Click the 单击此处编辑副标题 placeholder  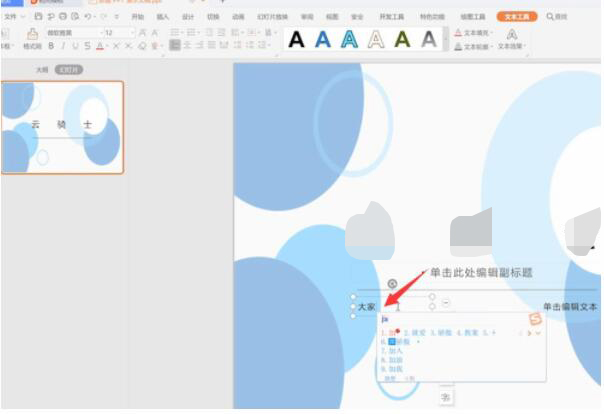481,273
